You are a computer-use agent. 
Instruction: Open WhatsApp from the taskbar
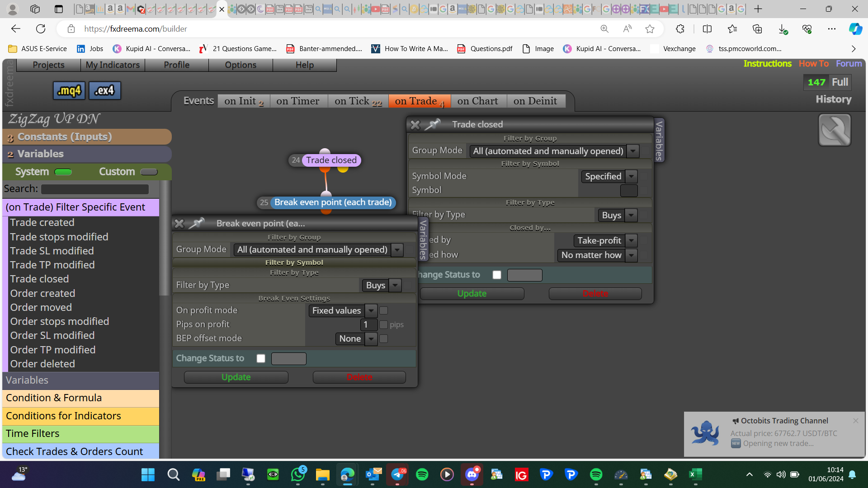click(298, 474)
